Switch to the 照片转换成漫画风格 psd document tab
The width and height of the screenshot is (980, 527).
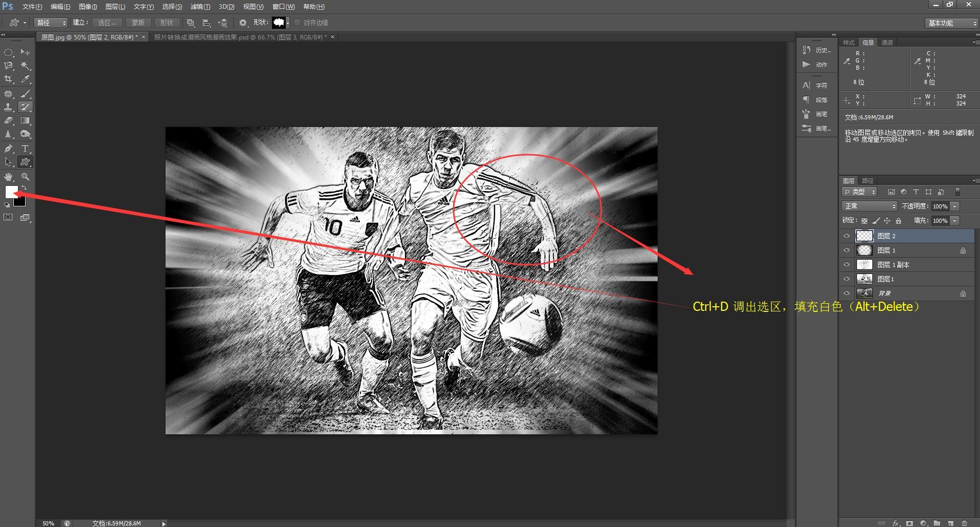point(240,37)
